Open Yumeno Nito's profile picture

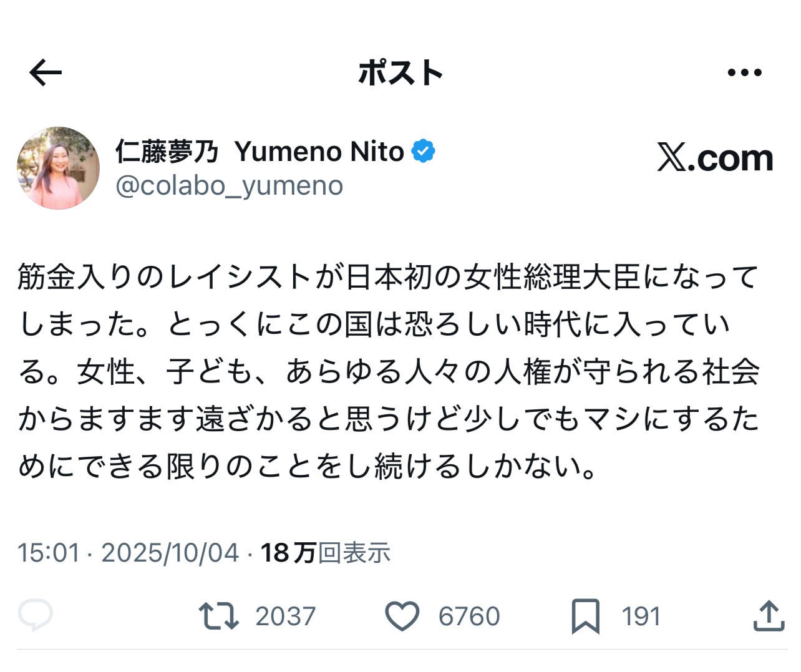[58, 168]
